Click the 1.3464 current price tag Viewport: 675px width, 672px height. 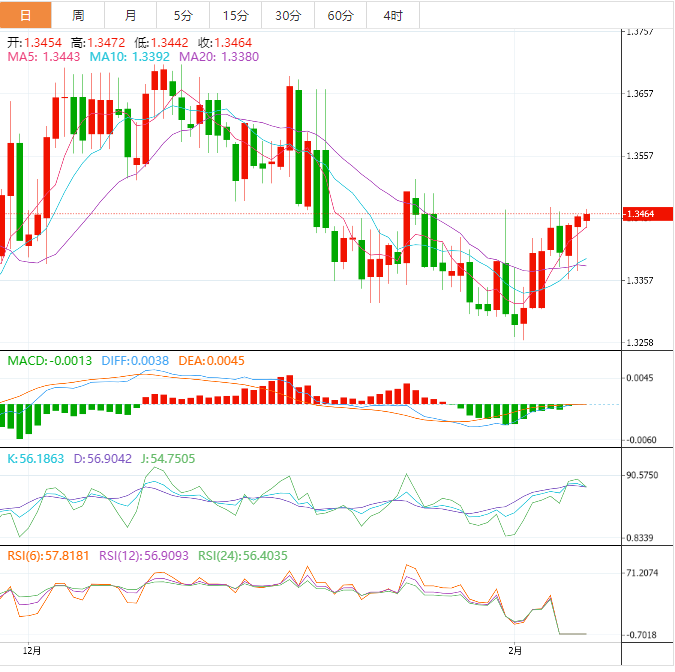648,214
